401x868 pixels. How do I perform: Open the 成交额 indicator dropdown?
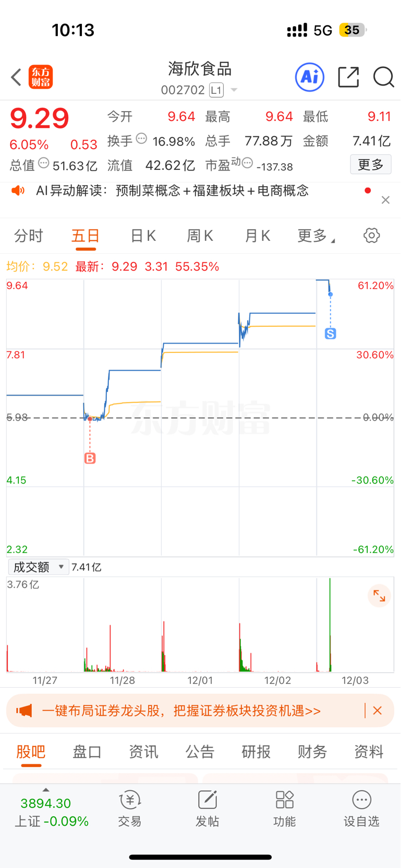39,567
